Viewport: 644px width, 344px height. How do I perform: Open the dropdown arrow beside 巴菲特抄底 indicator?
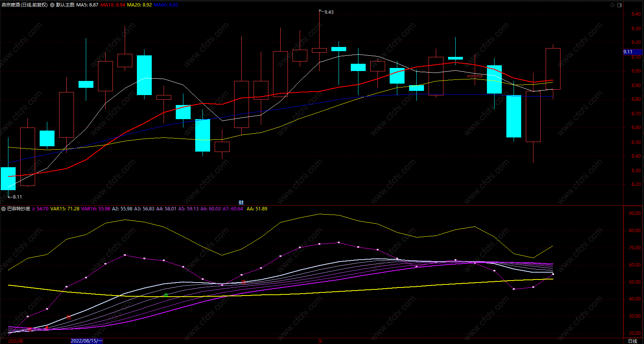pyautogui.click(x=3, y=209)
